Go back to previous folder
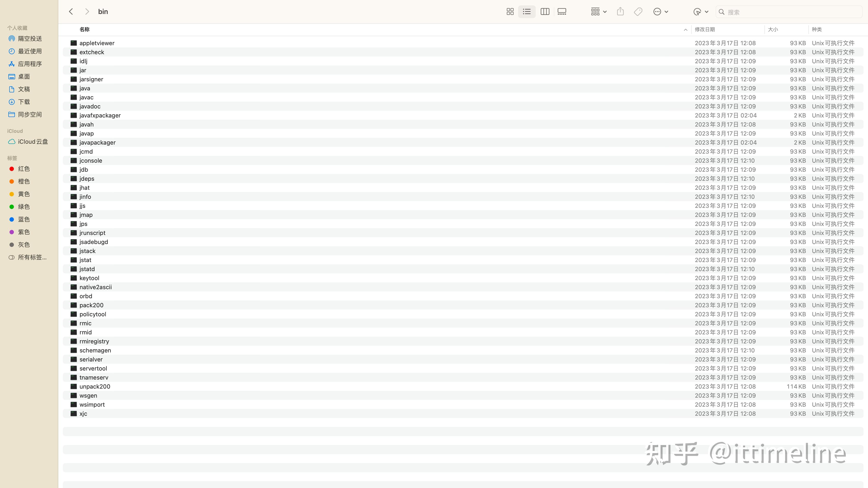The height and width of the screenshot is (488, 868). 71,12
